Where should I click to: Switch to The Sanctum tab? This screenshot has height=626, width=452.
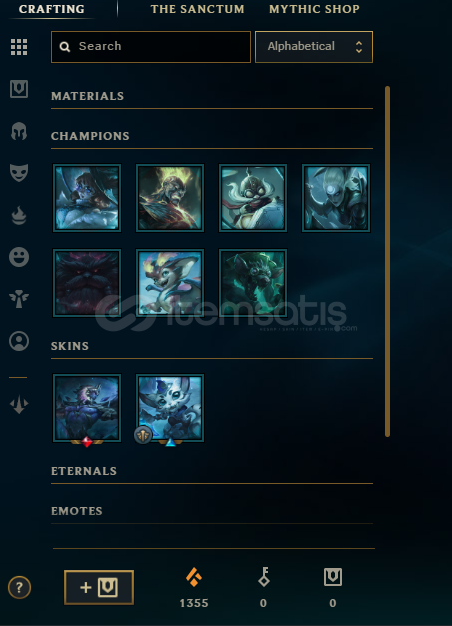coord(197,9)
